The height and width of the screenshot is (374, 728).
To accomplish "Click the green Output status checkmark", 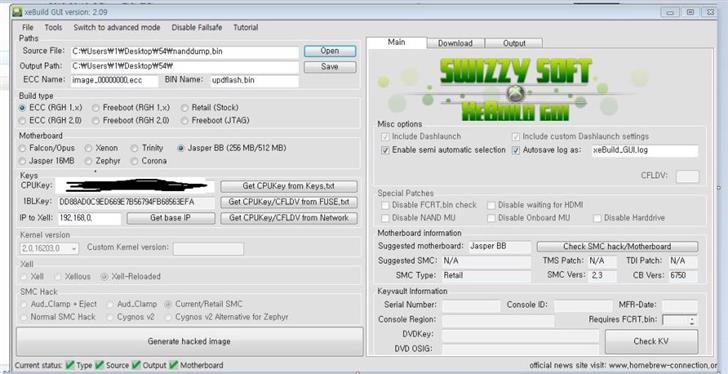I will 136,365.
